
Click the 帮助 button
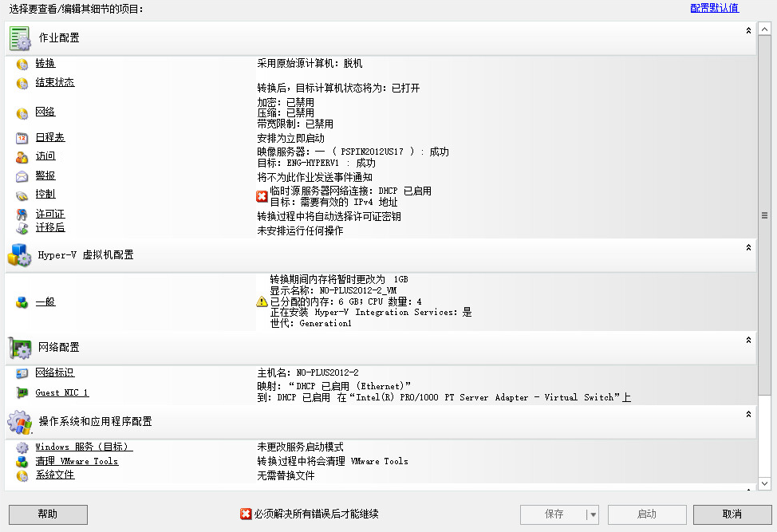pos(48,514)
